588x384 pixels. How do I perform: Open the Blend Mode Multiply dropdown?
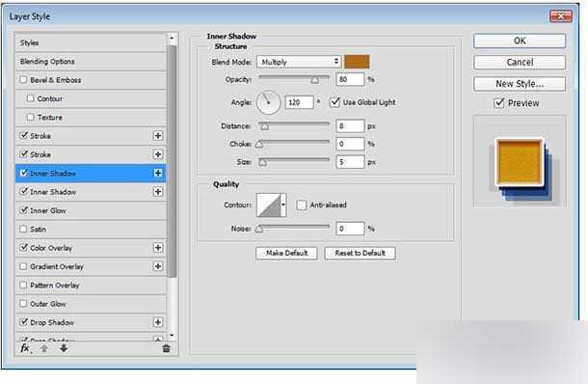click(299, 62)
